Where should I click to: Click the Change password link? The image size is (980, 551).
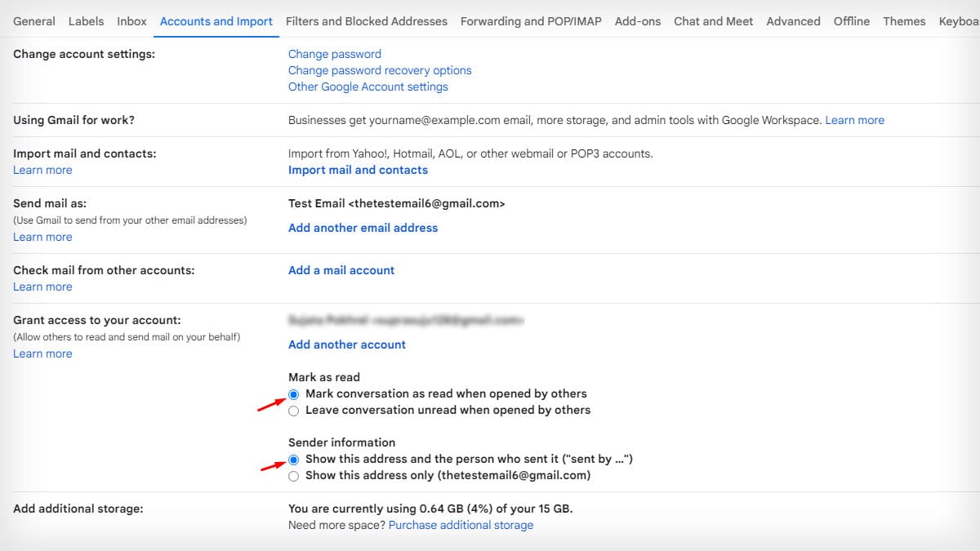pyautogui.click(x=334, y=53)
